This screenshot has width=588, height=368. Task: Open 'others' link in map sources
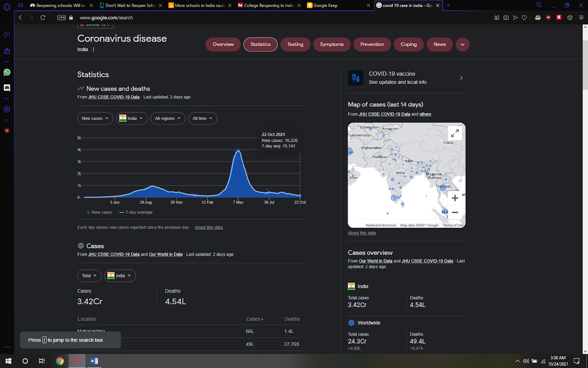pos(425,114)
